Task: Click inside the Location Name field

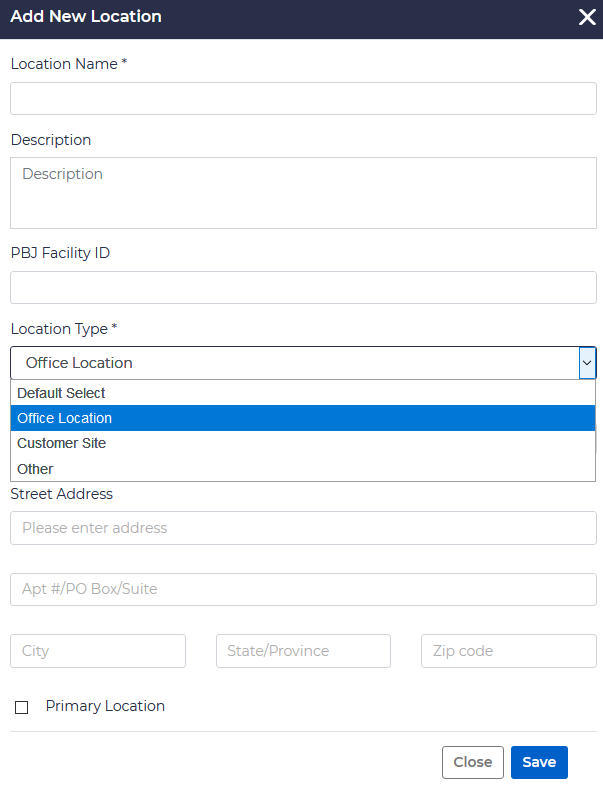Action: click(300, 98)
